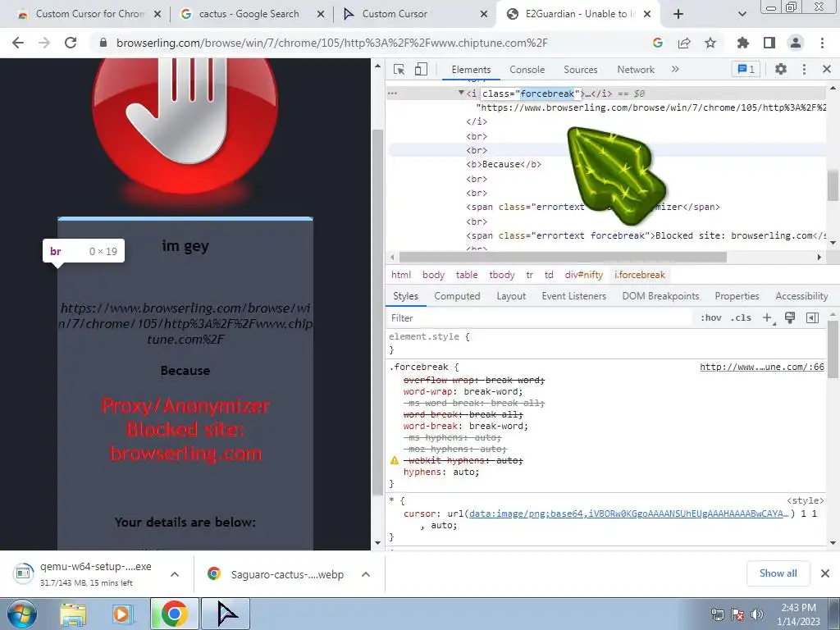This screenshot has width=840, height=630.
Task: Share this page icon
Action: tap(684, 43)
